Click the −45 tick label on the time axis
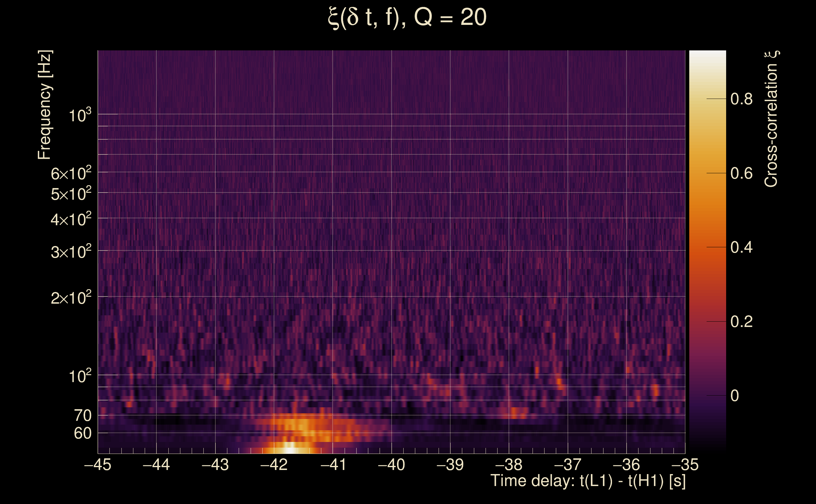 click(x=98, y=465)
